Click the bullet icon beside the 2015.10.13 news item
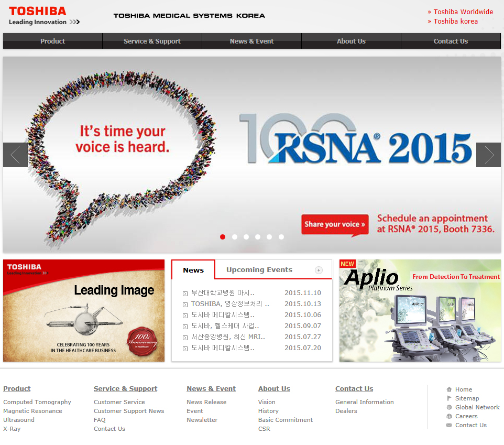The image size is (504, 445). point(185,305)
